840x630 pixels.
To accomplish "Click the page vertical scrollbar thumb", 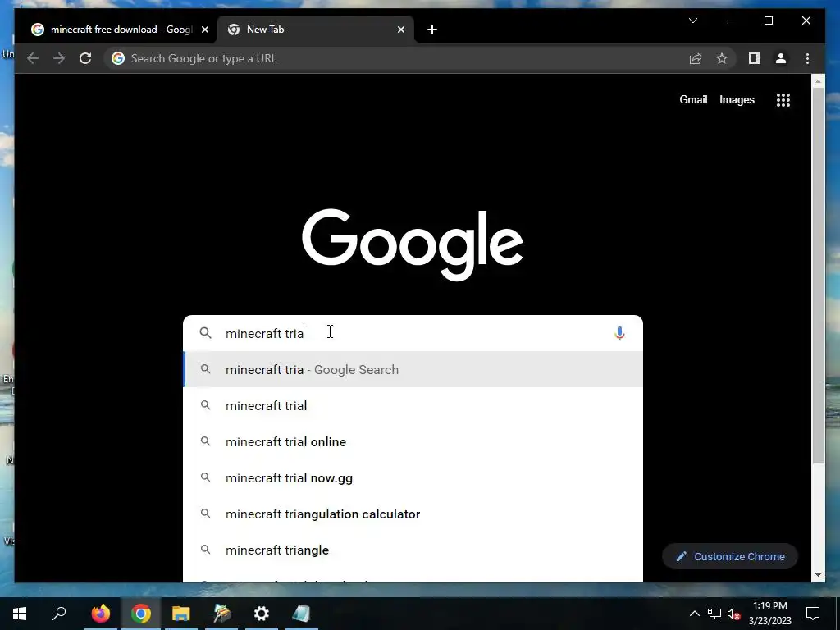I will (x=818, y=276).
